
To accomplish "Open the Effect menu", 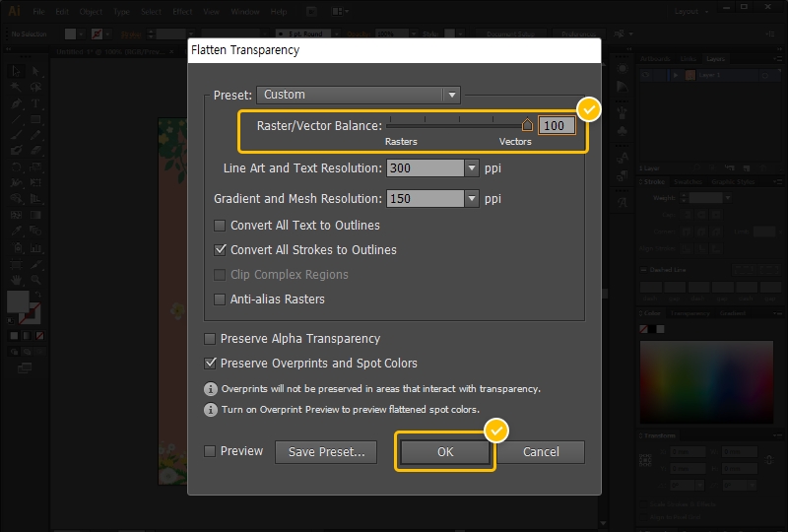I will coord(181,12).
